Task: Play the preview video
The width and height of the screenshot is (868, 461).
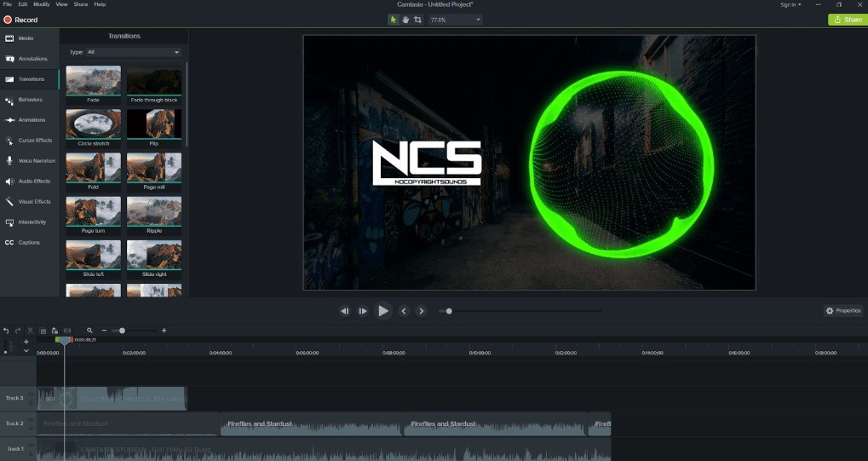Action: (383, 311)
